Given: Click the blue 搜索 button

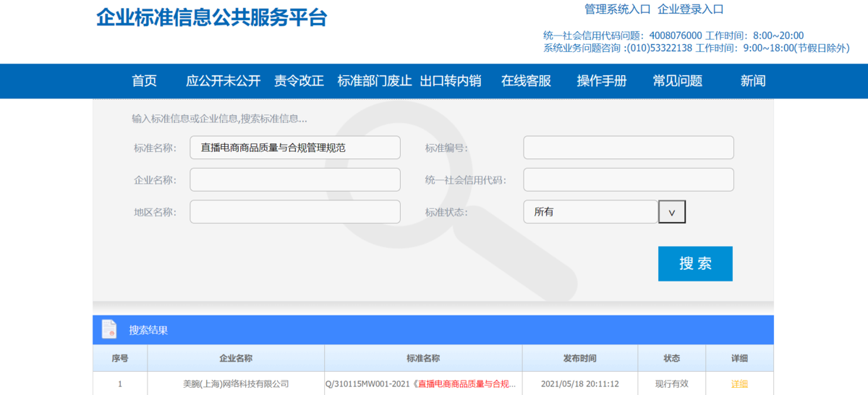Looking at the screenshot, I should (694, 263).
